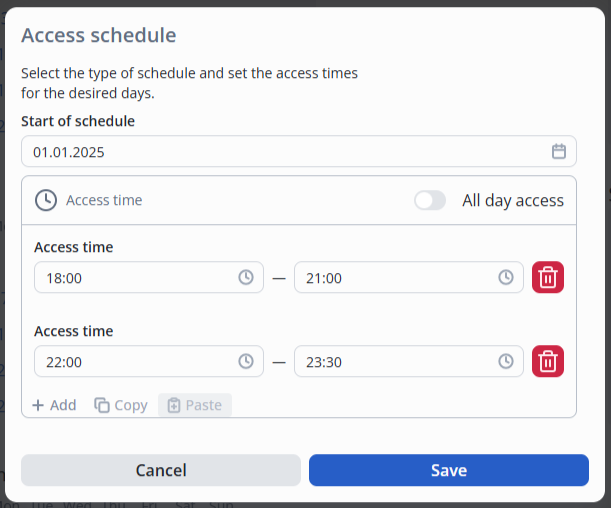Save the access schedule
This screenshot has width=611, height=508.
pyautogui.click(x=448, y=470)
